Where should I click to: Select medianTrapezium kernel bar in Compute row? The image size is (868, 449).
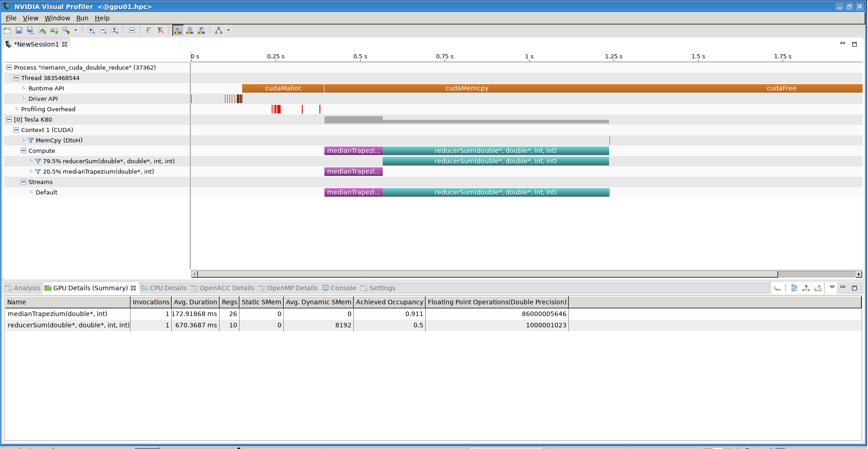coord(353,151)
